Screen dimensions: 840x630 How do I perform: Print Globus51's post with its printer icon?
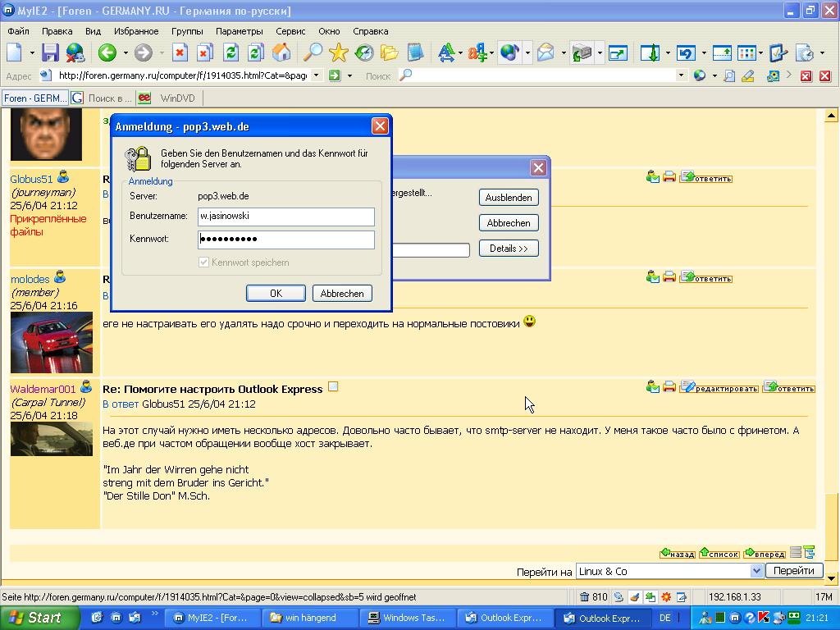click(669, 176)
